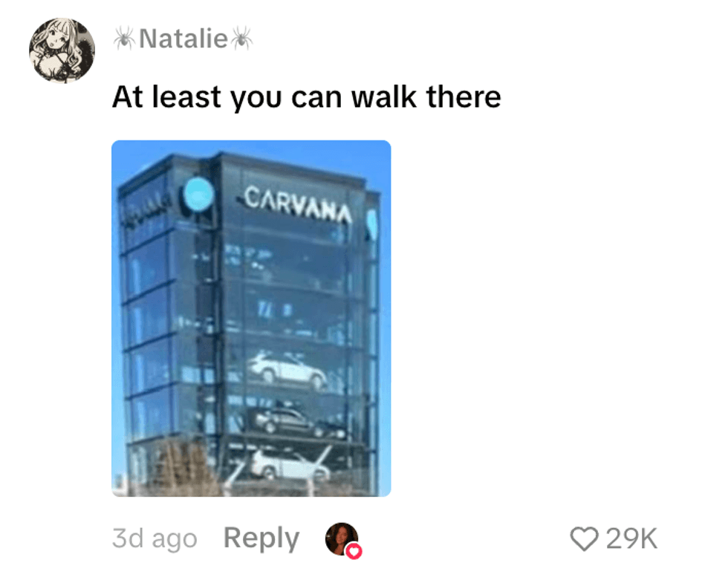Click the top white car in the photo
This screenshot has height=586, width=728.
click(x=287, y=370)
